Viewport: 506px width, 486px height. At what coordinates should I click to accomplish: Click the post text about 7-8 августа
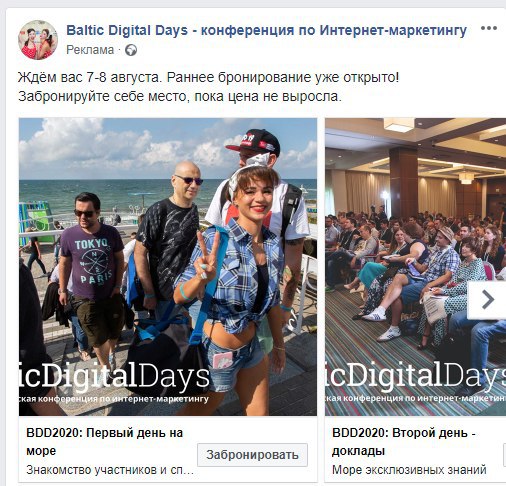[208, 78]
